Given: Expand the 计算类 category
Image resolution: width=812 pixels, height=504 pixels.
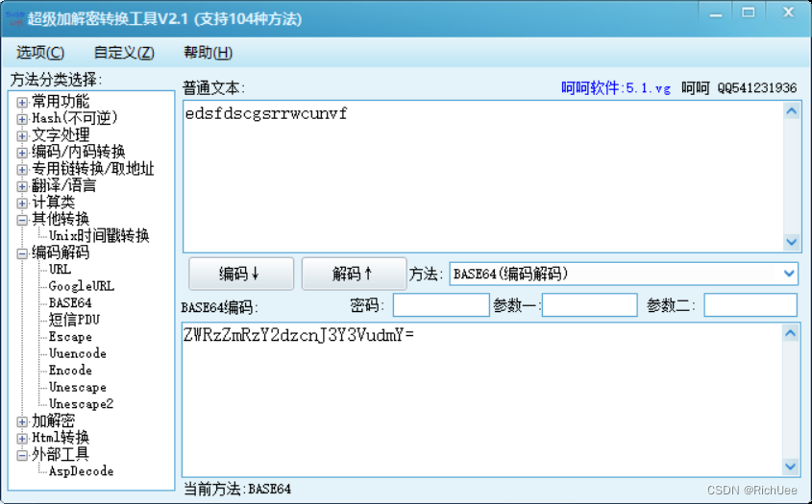Looking at the screenshot, I should tap(22, 203).
